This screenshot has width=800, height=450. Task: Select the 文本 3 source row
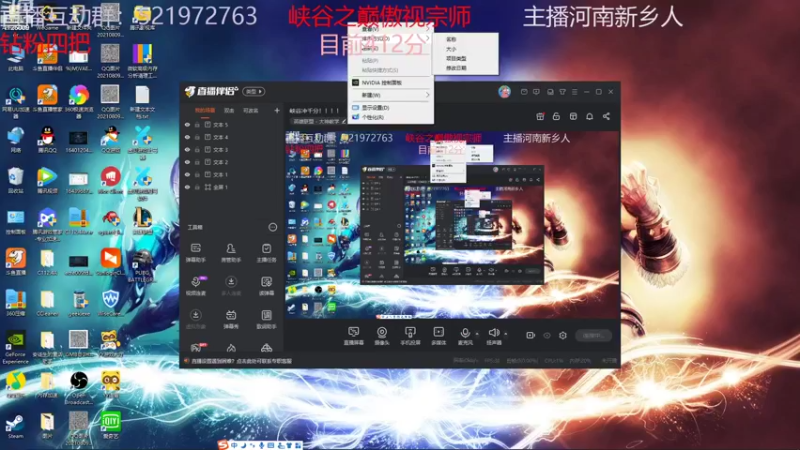[x=231, y=149]
